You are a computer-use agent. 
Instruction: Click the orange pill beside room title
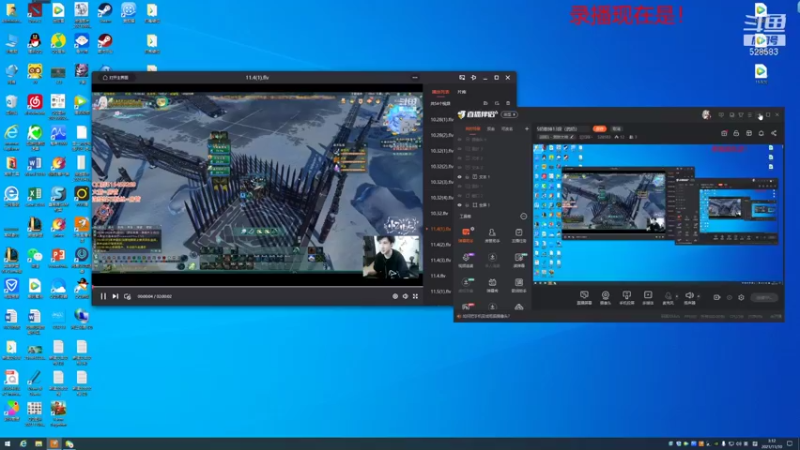(x=599, y=129)
